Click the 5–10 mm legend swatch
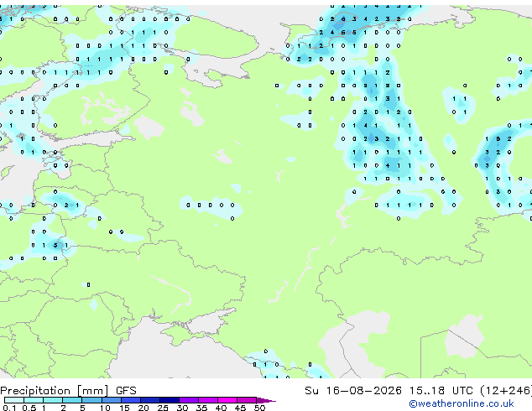Screen dimensions: 532x411 [91, 400]
